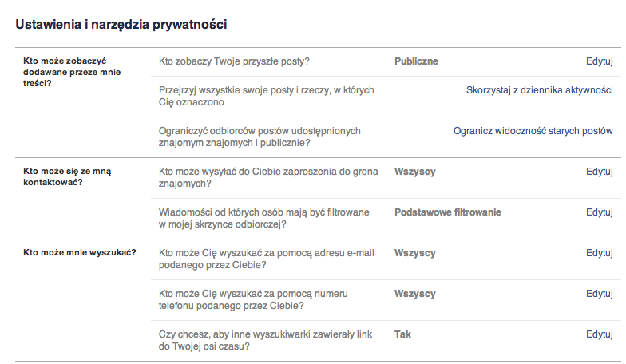This screenshot has height=364, width=626.
Task: Click 'Ustawienia i narzędzia prywatności' page title
Action: point(121,25)
